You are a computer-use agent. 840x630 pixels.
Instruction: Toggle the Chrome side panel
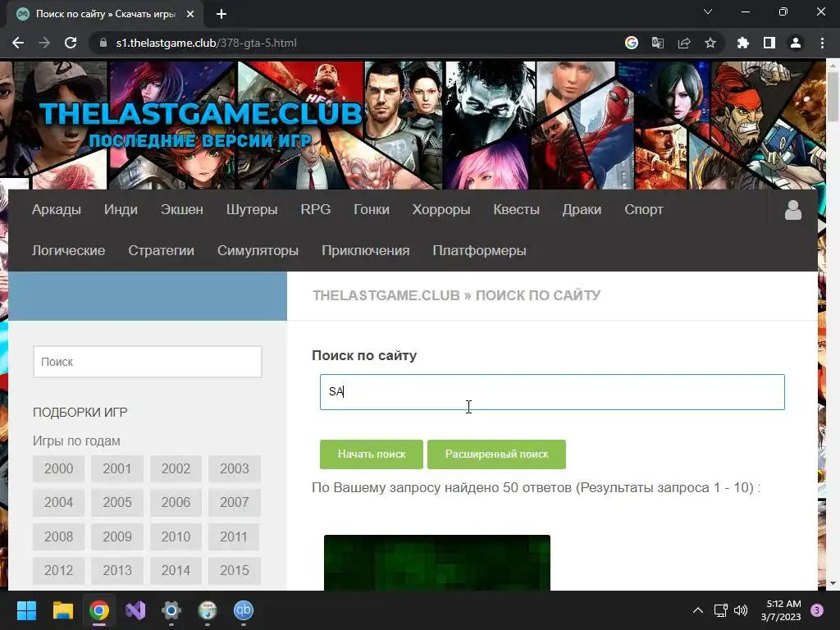point(769,43)
